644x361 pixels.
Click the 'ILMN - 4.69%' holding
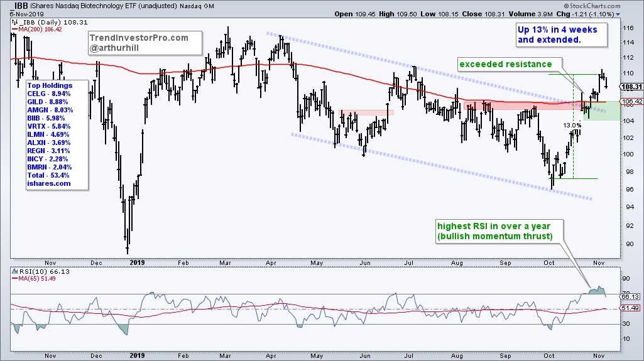[x=48, y=134]
